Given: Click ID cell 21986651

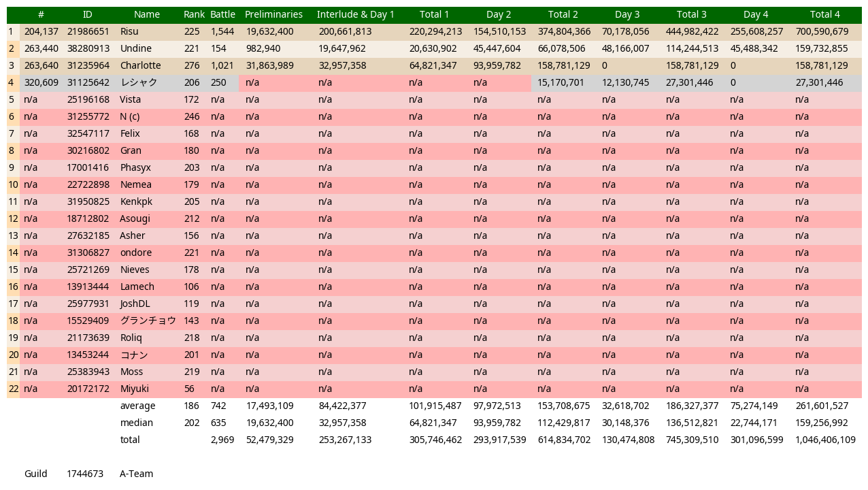Looking at the screenshot, I should tap(88, 32).
